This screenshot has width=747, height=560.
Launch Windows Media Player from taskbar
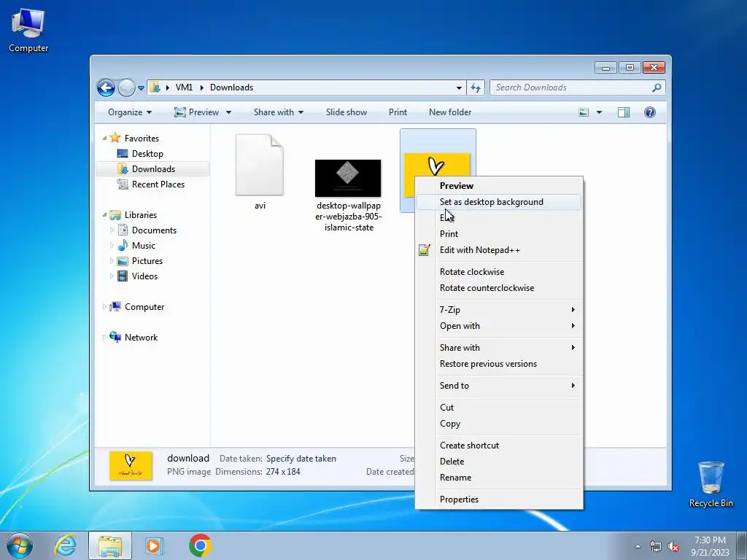coord(155,545)
